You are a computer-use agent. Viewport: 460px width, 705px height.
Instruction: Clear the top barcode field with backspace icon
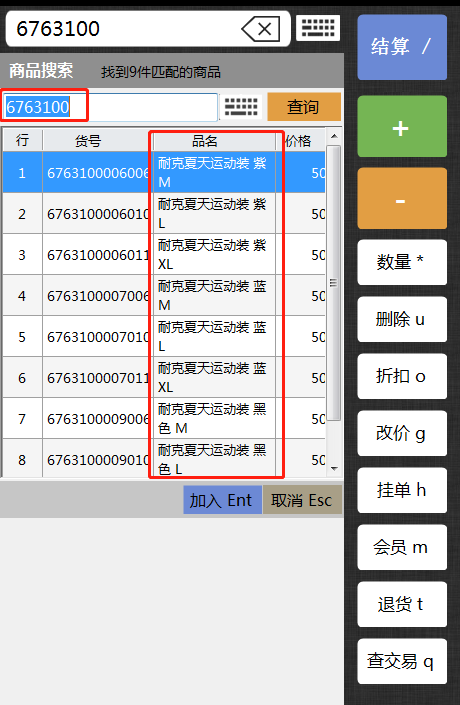click(261, 29)
